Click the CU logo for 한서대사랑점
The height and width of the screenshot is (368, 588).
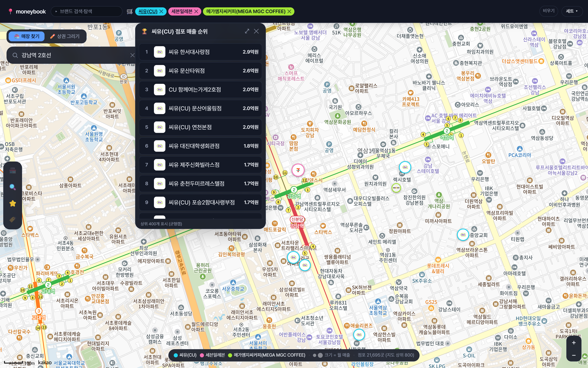tap(160, 52)
